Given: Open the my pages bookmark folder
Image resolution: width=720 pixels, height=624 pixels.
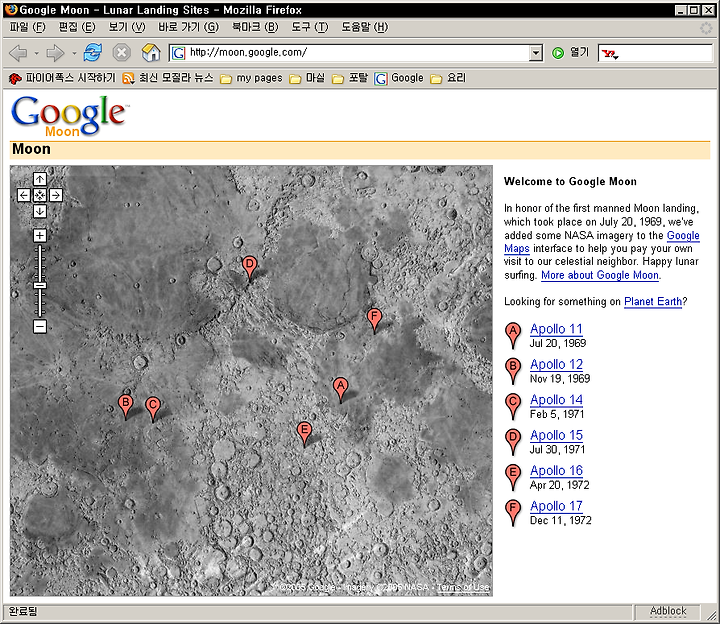Looking at the screenshot, I should 251,78.
